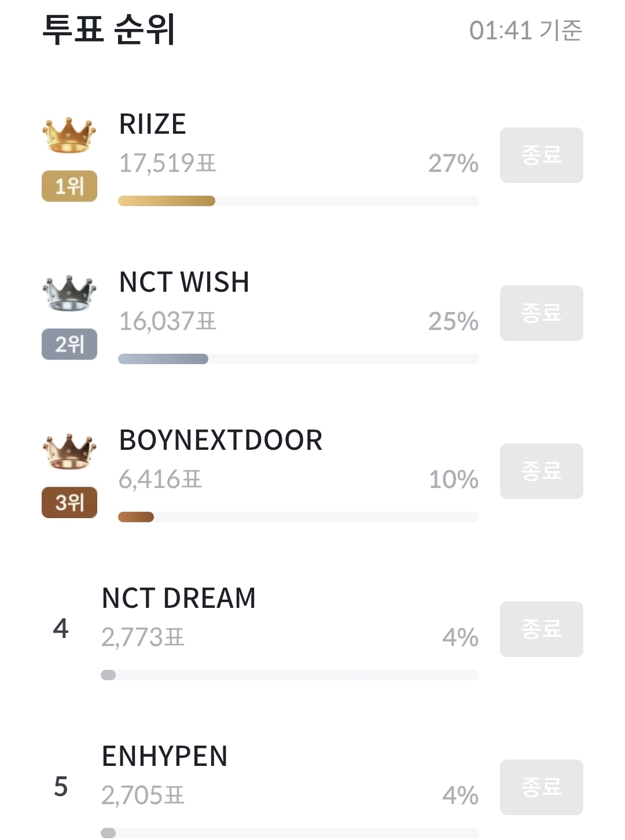Open the ENHYPEN entry
Screen dimensions: 625x840
[164, 756]
